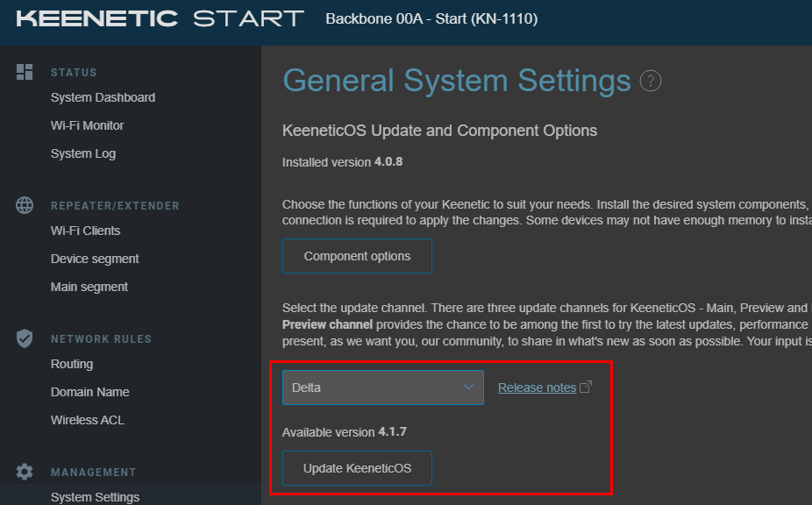Viewport: 812px width, 505px height.
Task: Go to Wi-Fi Clients
Action: [85, 231]
